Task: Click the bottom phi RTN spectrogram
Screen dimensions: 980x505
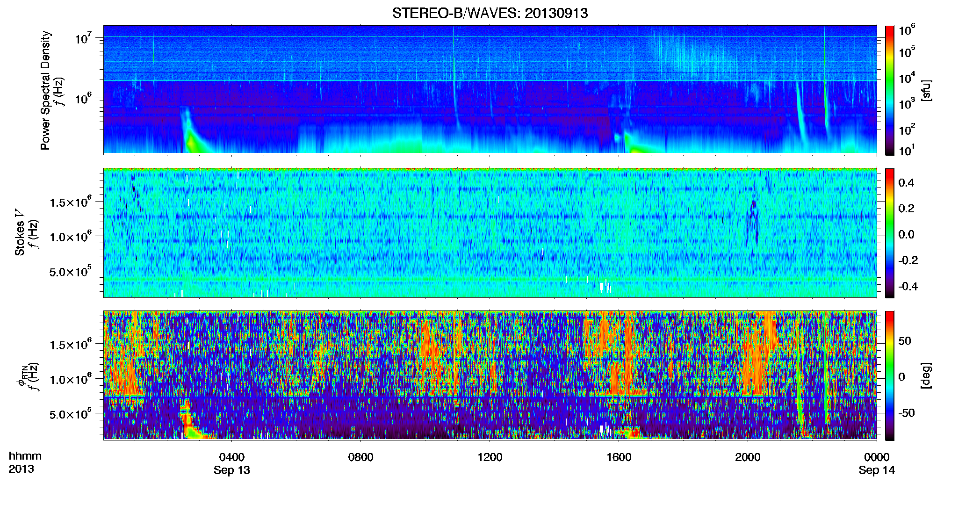Action: tap(490, 375)
